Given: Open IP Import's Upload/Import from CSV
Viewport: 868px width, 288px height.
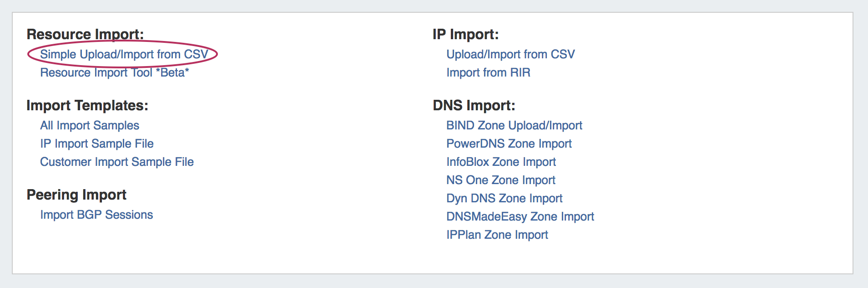Looking at the screenshot, I should tap(510, 54).
